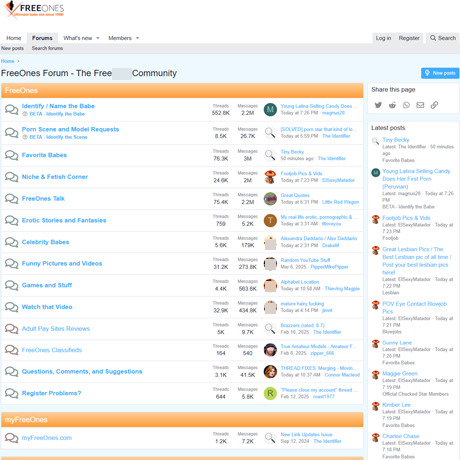Screen dimensions: 460x460
Task: Open Funny Pictures and Videos forum
Action: click(x=62, y=263)
